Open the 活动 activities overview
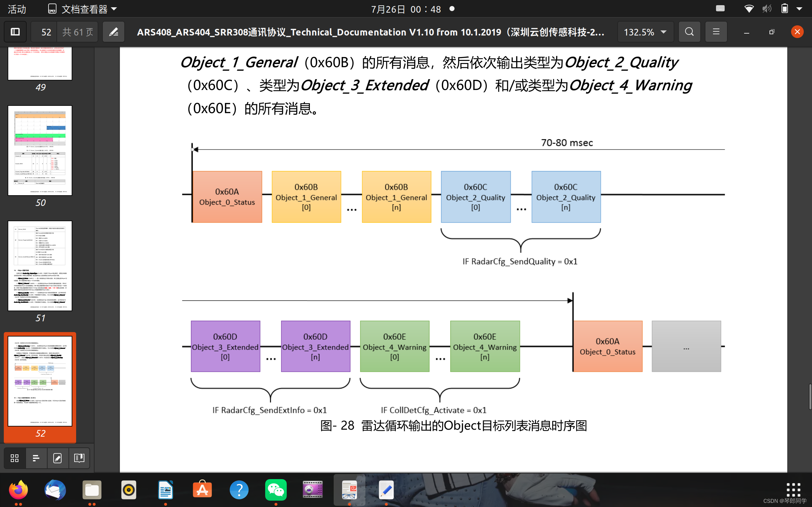The image size is (812, 507). tap(17, 9)
